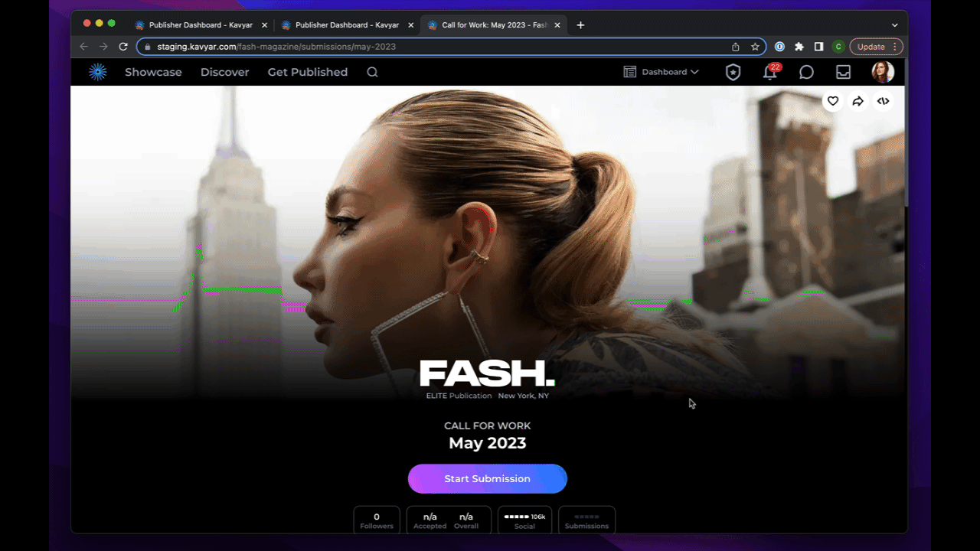
Task: Open the chat messages bubble icon
Action: 806,72
